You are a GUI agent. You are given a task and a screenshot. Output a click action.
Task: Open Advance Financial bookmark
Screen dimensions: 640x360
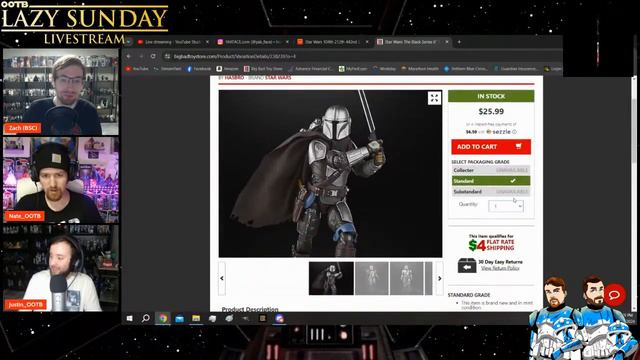tap(311, 69)
